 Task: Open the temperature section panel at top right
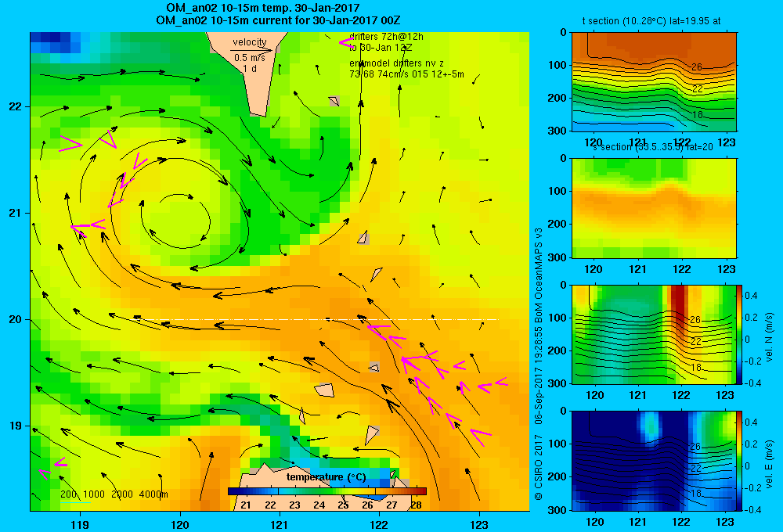tap(654, 82)
